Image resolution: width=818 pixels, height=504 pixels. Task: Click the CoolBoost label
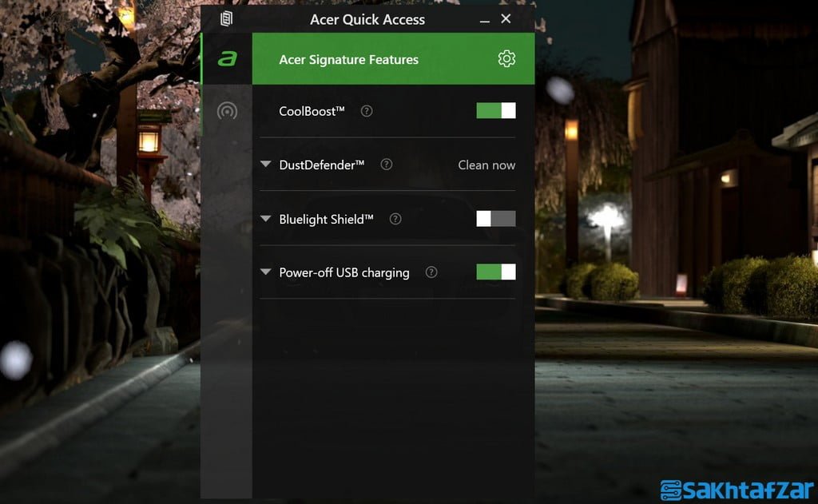click(312, 111)
